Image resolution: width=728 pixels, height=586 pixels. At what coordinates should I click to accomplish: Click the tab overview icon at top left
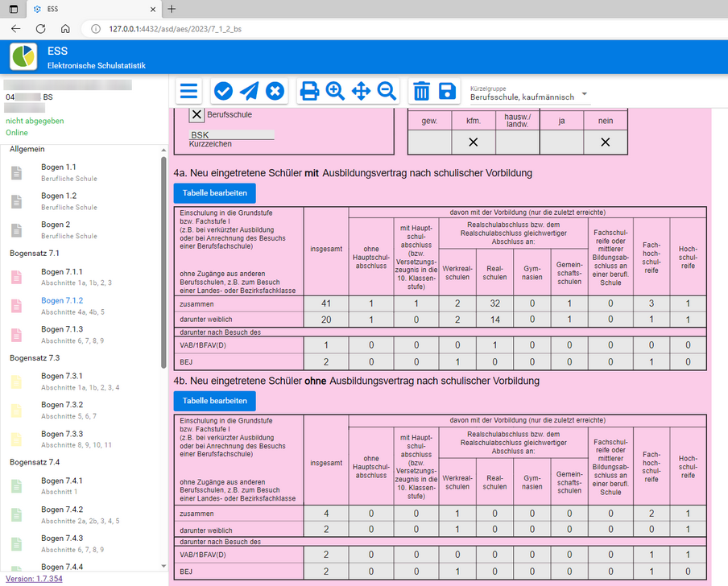(14, 9)
